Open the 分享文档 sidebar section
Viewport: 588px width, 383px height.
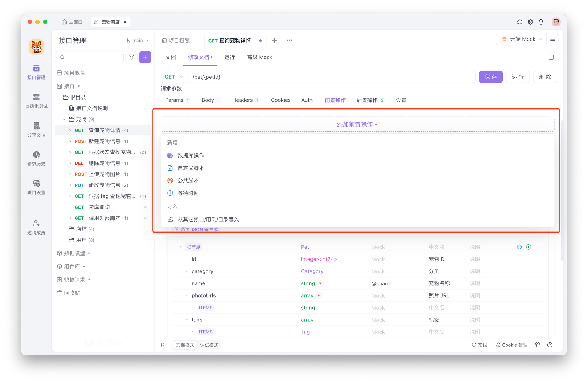click(x=36, y=130)
